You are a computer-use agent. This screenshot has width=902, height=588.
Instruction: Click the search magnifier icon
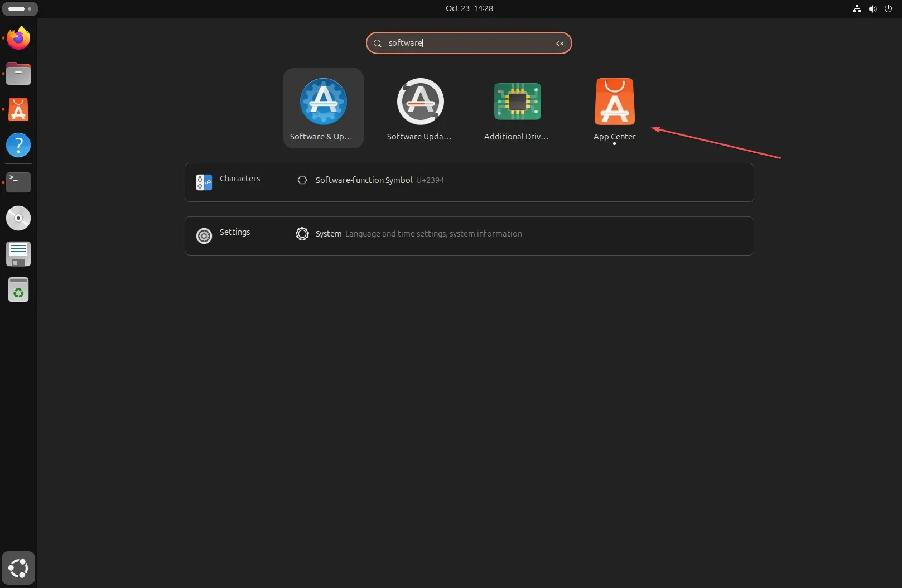(378, 43)
